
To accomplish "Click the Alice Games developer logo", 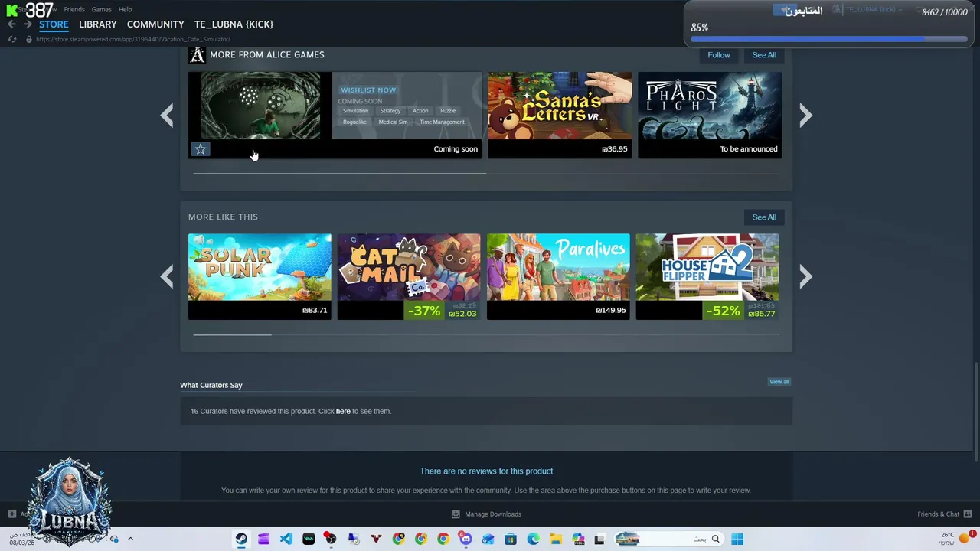I will 197,55.
